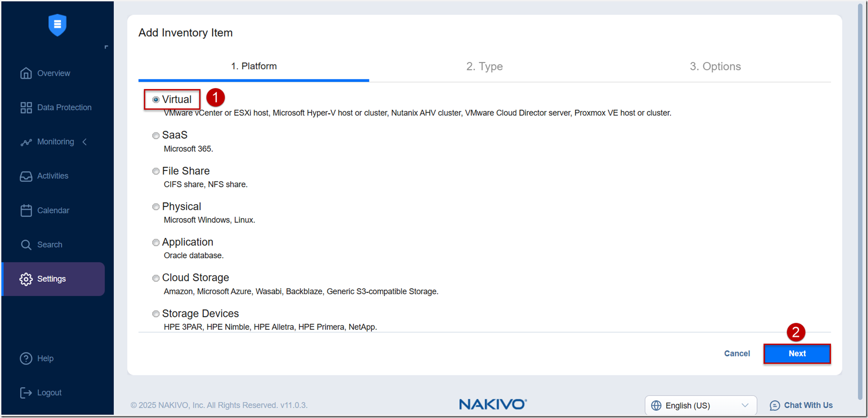The height and width of the screenshot is (418, 868).
Task: Click the Settings gear icon
Action: (x=26, y=279)
